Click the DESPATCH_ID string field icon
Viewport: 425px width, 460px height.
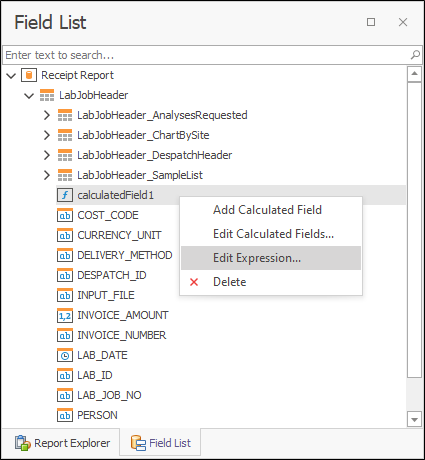point(65,275)
